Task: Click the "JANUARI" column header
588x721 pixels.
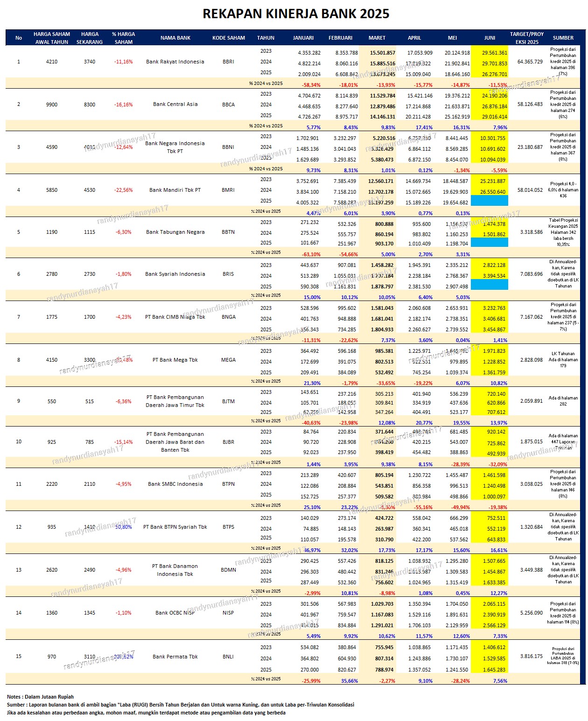Action: point(303,38)
